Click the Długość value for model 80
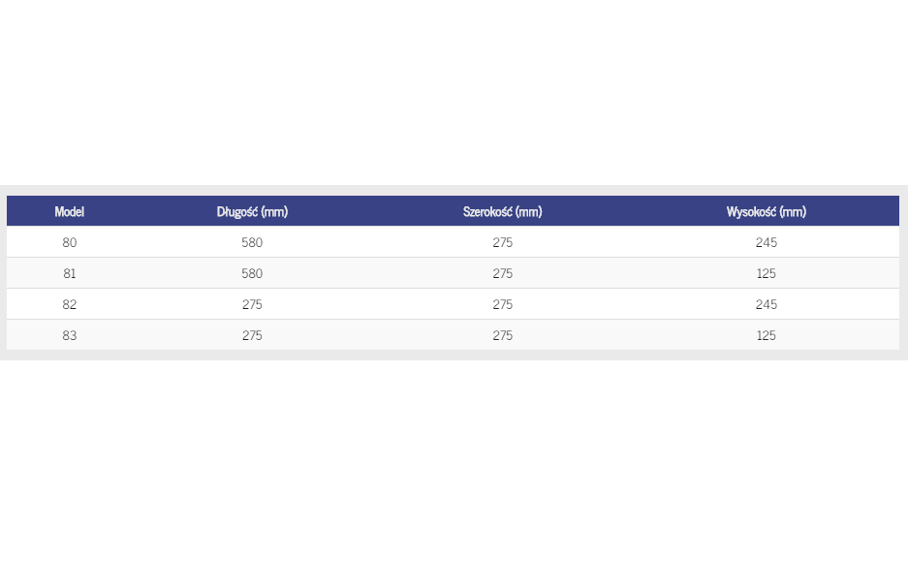 click(252, 242)
